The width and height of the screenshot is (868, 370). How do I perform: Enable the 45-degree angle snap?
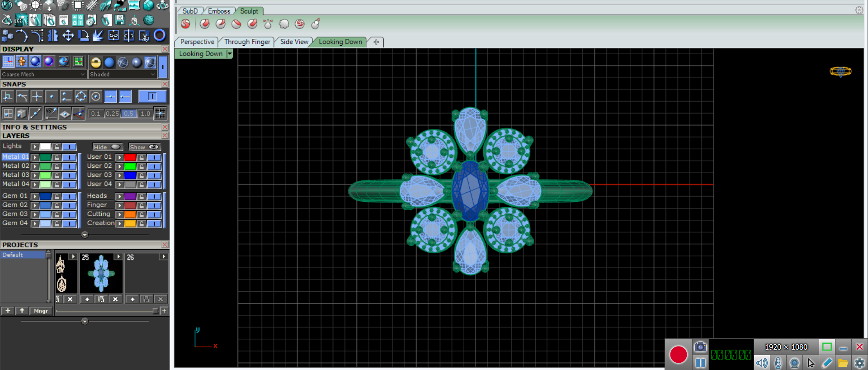(x=51, y=114)
